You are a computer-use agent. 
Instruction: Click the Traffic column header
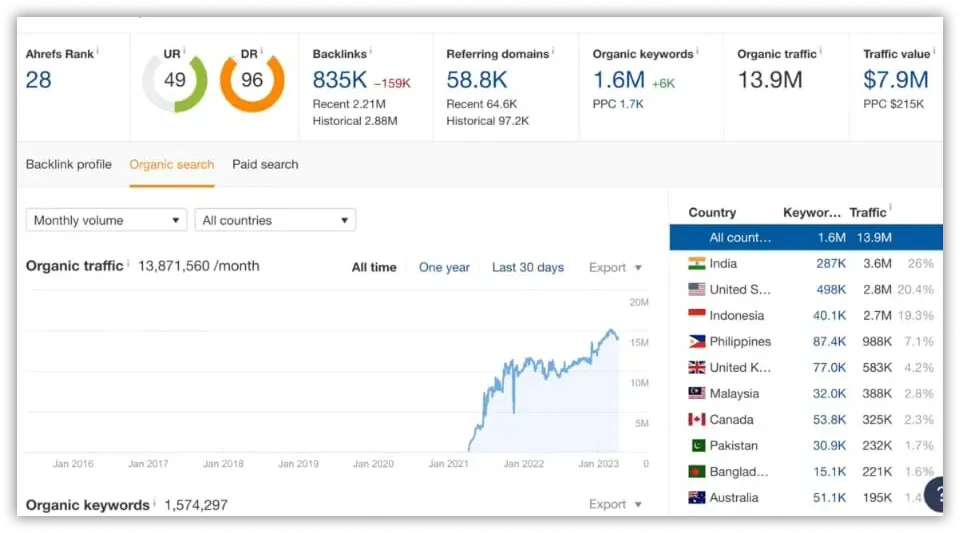pyautogui.click(x=868, y=212)
